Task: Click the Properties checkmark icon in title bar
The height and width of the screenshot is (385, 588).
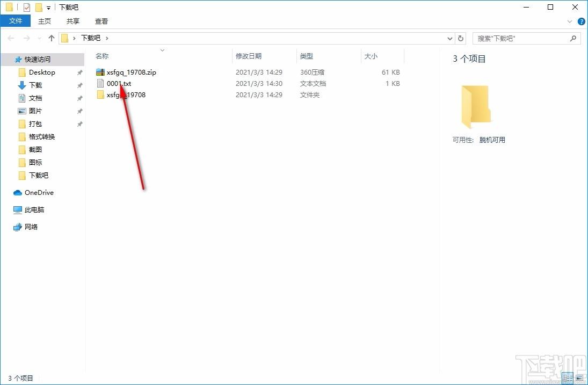Action: [26, 7]
